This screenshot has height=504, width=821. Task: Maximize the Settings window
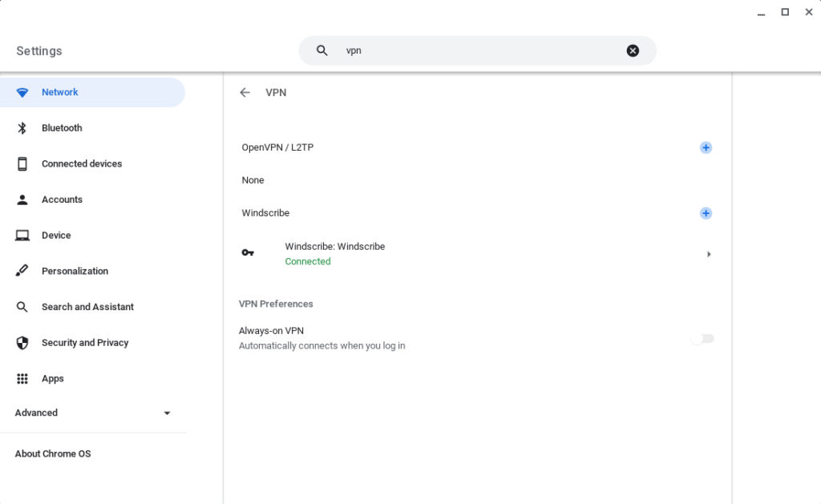[x=785, y=12]
